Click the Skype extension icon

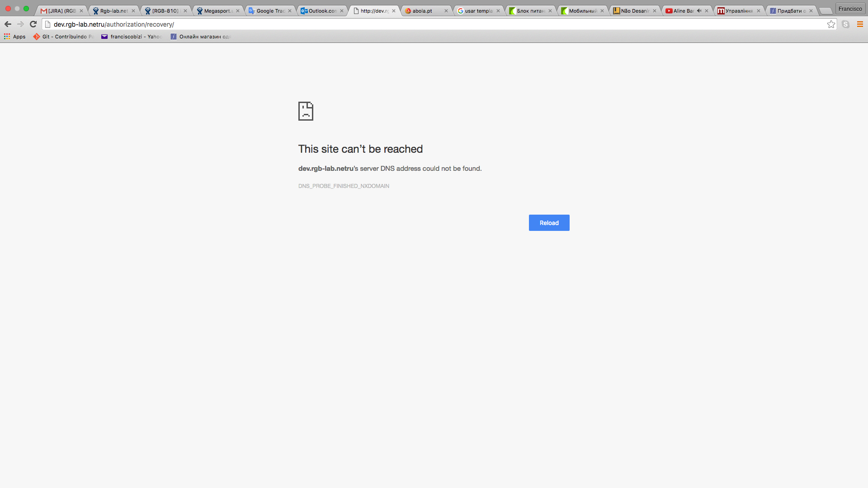pos(845,24)
